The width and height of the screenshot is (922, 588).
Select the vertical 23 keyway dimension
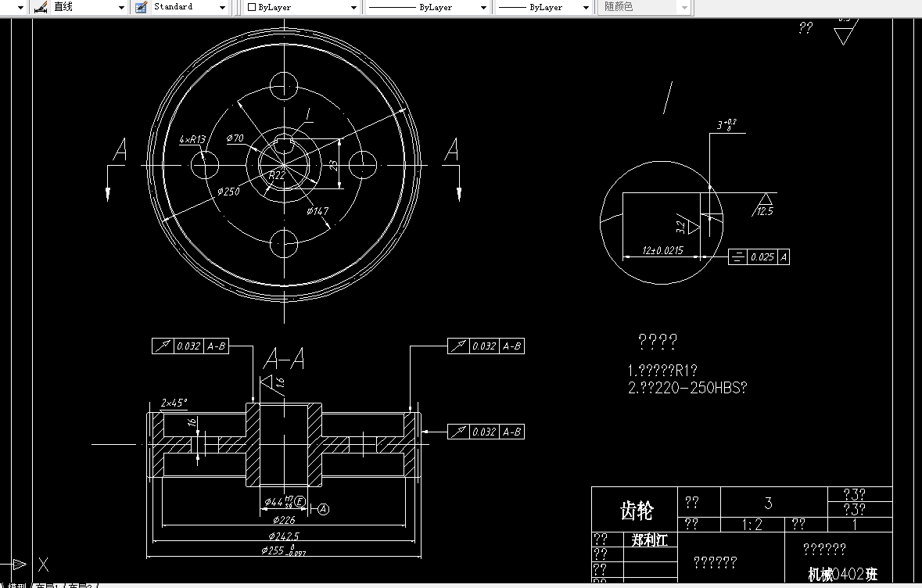coord(333,165)
